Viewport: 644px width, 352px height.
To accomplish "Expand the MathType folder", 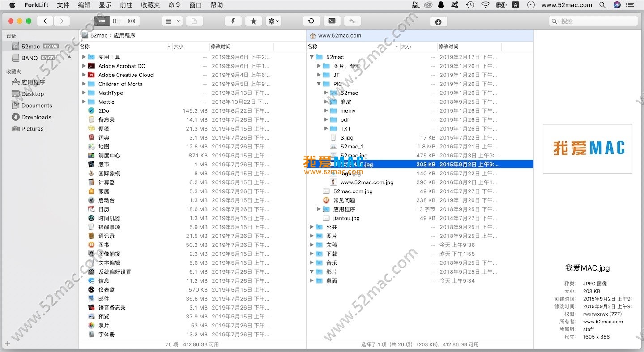I will pos(84,93).
